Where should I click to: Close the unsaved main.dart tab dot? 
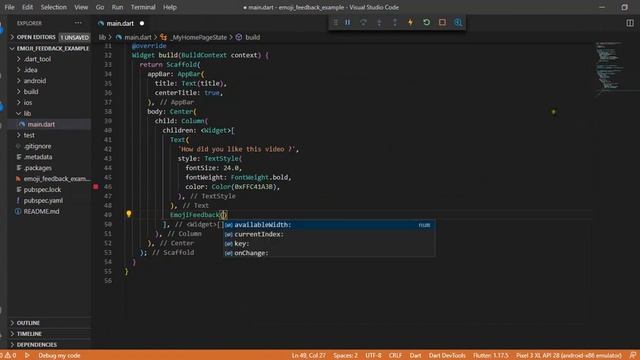click(x=142, y=24)
